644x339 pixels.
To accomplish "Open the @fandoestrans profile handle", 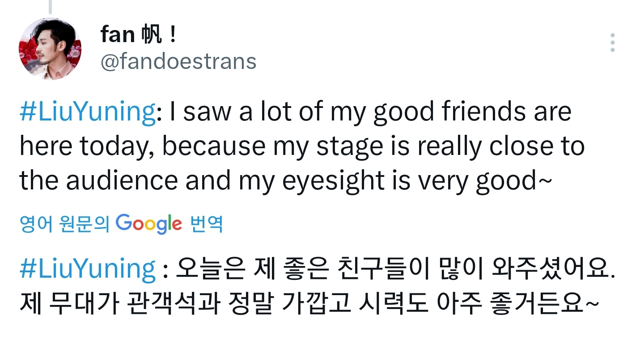I will (178, 61).
